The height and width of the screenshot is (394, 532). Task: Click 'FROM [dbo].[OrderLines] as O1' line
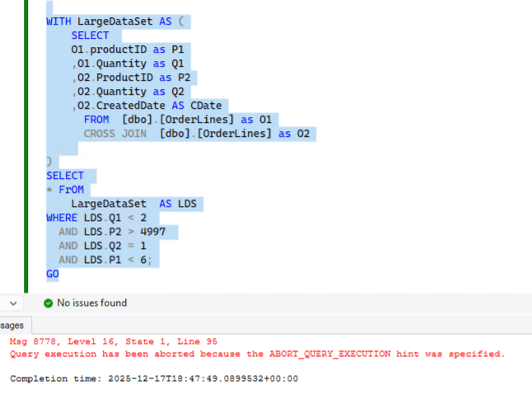[178, 120]
